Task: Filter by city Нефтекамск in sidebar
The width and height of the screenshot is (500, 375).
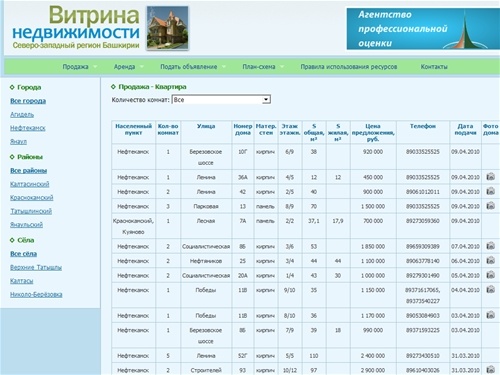Action: (28, 128)
